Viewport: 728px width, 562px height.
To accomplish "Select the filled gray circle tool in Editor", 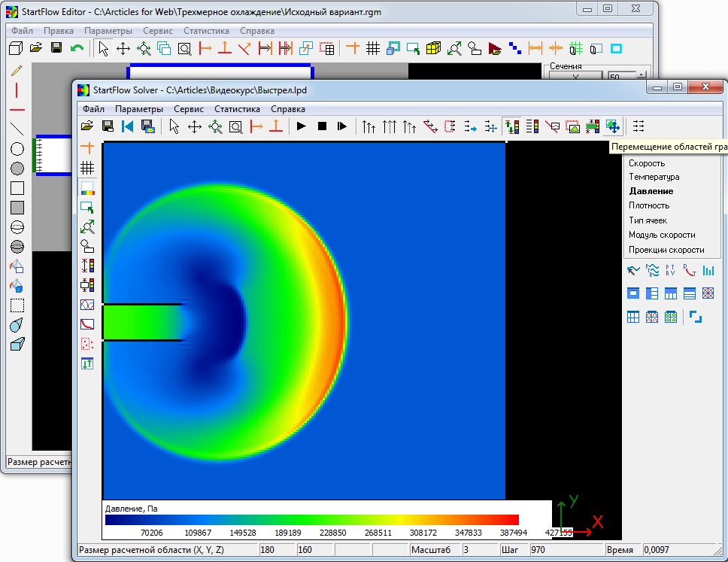I will pyautogui.click(x=17, y=168).
